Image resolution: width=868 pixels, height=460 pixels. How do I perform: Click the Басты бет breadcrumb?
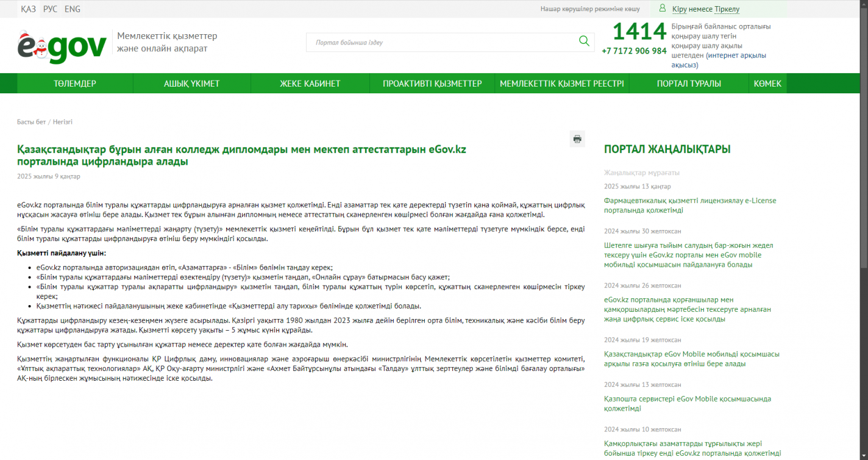[31, 122]
